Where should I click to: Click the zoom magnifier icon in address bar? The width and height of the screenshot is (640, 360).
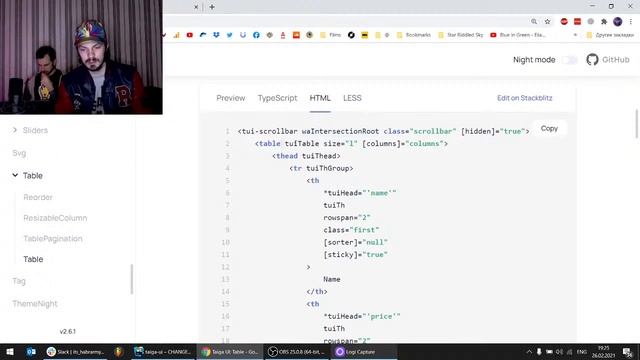[534, 22]
